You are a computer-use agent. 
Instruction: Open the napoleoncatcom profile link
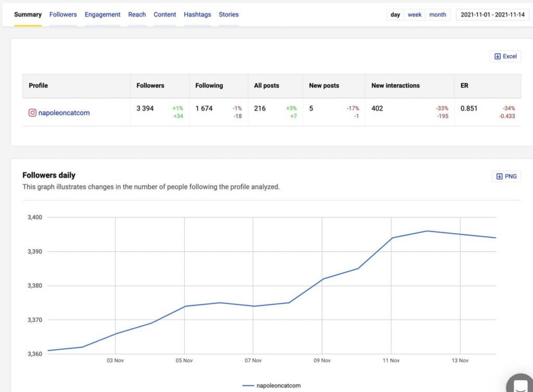[64, 113]
